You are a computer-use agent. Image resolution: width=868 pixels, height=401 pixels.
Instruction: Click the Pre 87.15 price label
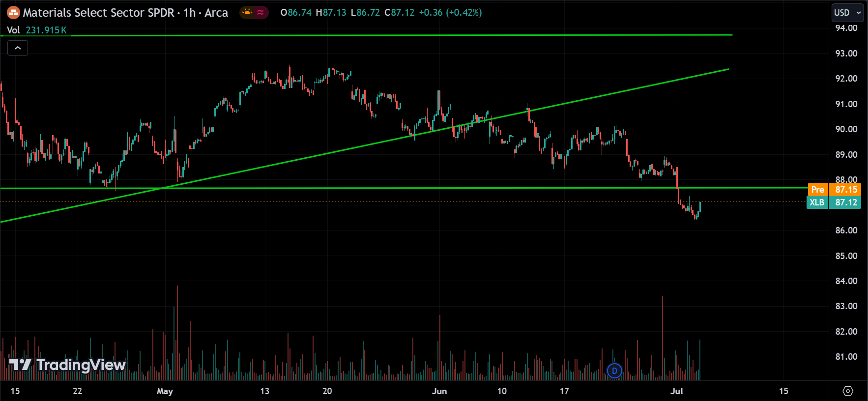click(835, 189)
